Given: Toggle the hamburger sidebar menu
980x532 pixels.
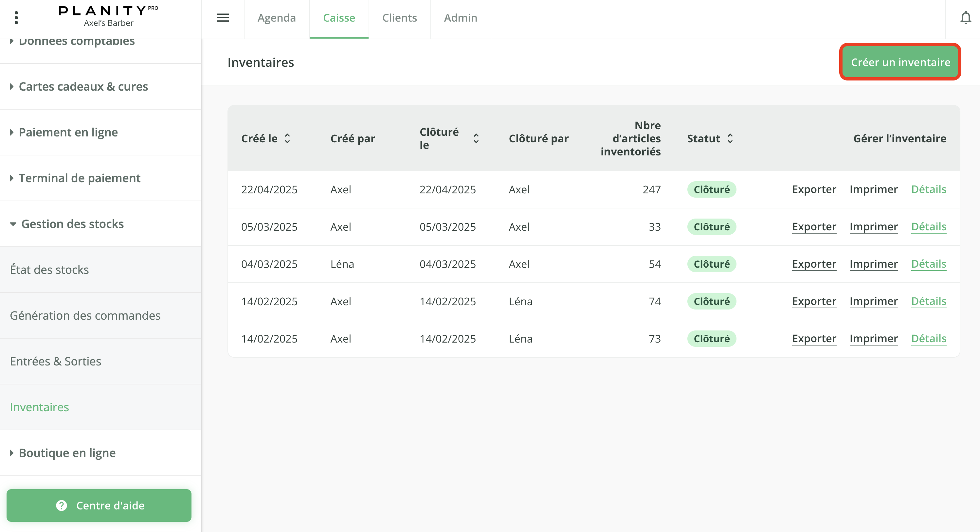Looking at the screenshot, I should (x=223, y=18).
